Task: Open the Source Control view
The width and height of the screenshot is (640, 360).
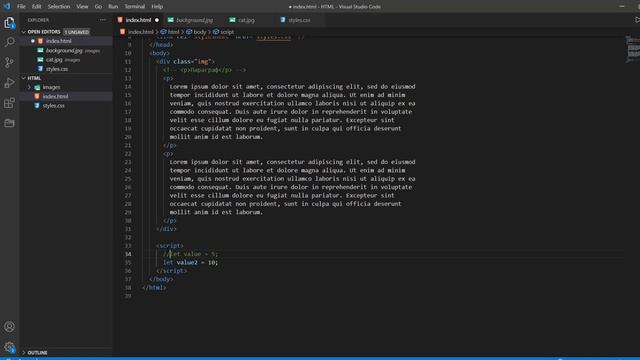Action: pos(9,62)
